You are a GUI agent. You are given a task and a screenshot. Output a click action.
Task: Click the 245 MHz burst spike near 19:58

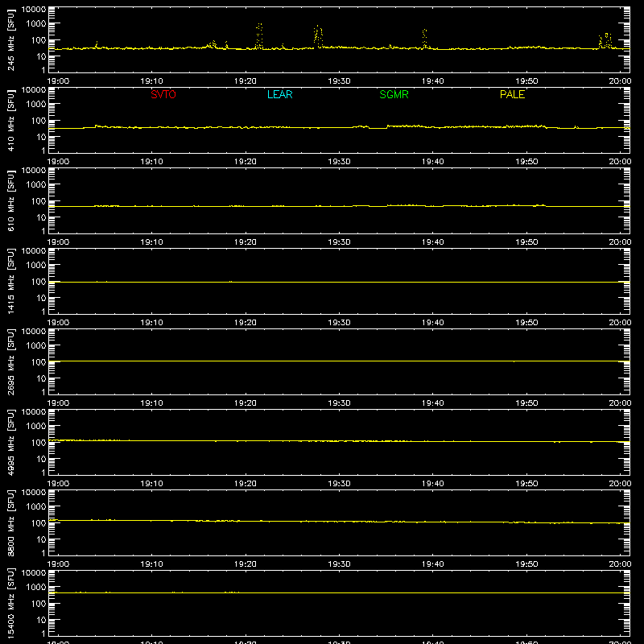(x=605, y=41)
